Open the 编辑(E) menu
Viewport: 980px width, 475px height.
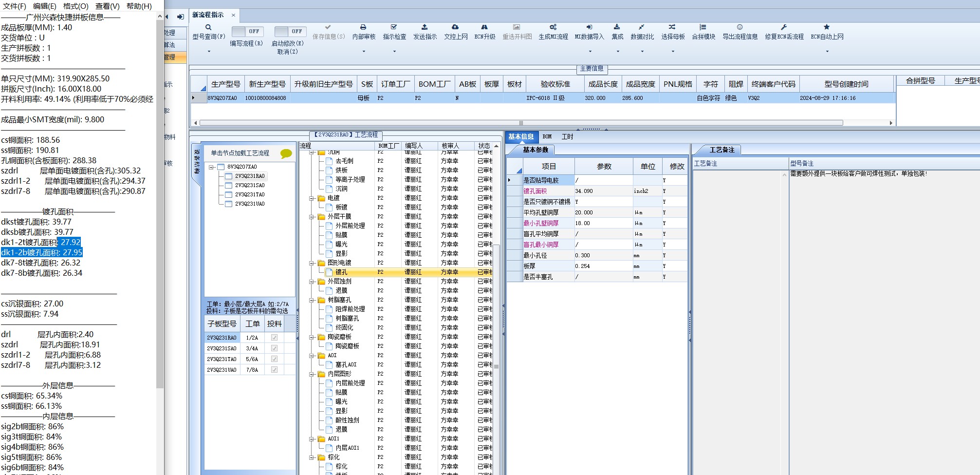[x=45, y=6]
